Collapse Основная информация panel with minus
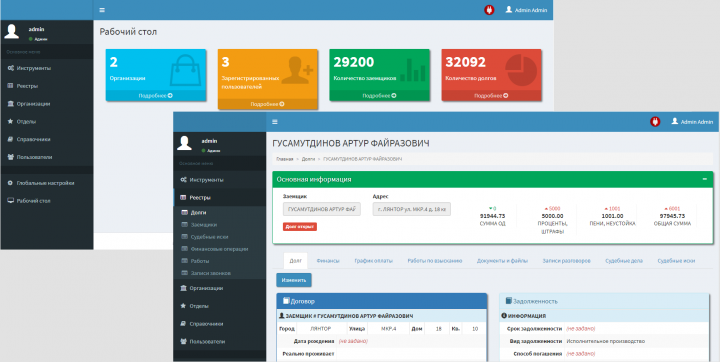This screenshot has width=720, height=362. [x=704, y=179]
